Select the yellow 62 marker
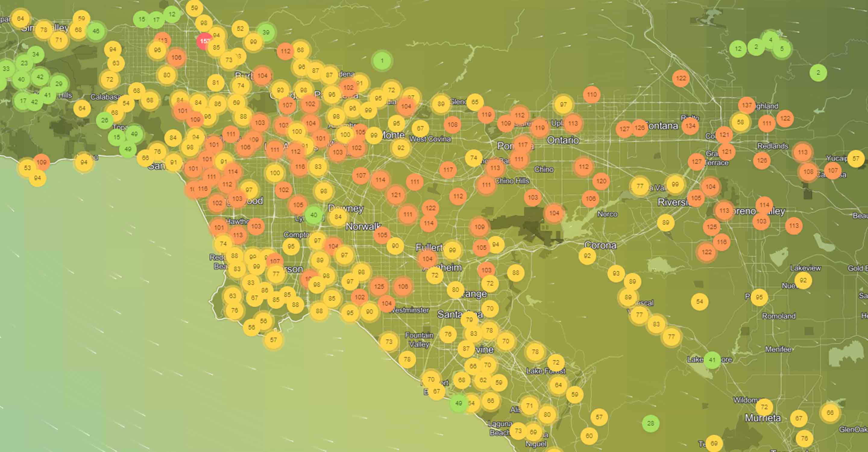Image resolution: width=868 pixels, height=452 pixels. [x=483, y=380]
